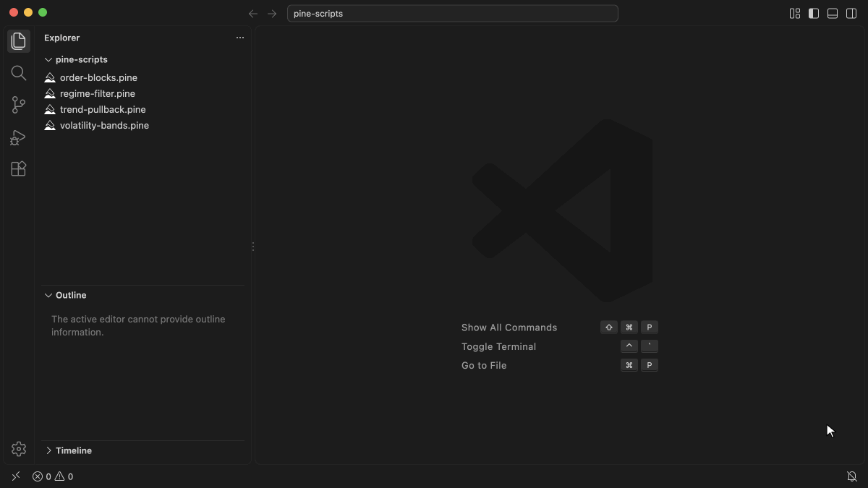Click the pine-scripts command center search box
This screenshot has height=488, width=868.
pos(453,14)
